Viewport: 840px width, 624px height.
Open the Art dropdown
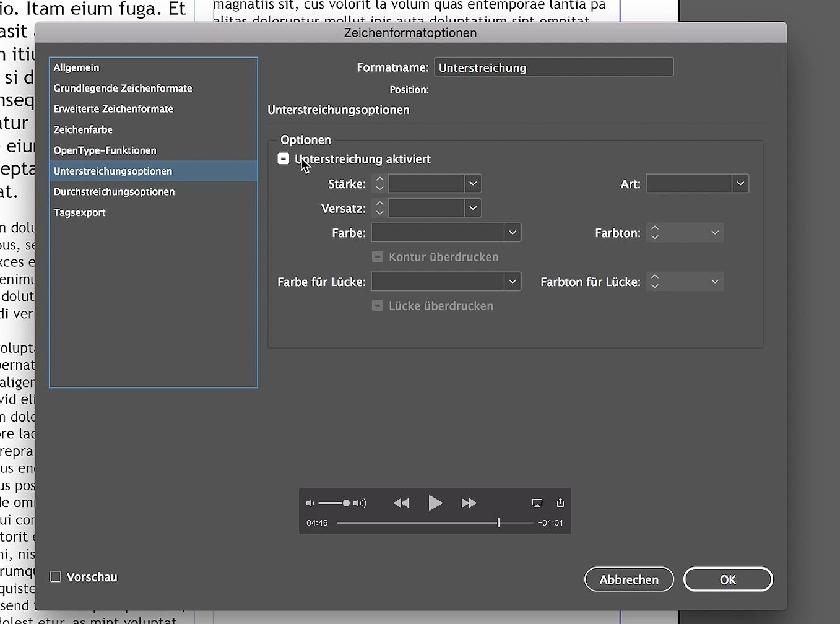[740, 183]
